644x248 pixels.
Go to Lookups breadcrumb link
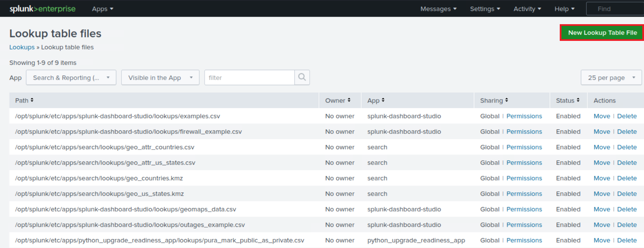(x=22, y=47)
